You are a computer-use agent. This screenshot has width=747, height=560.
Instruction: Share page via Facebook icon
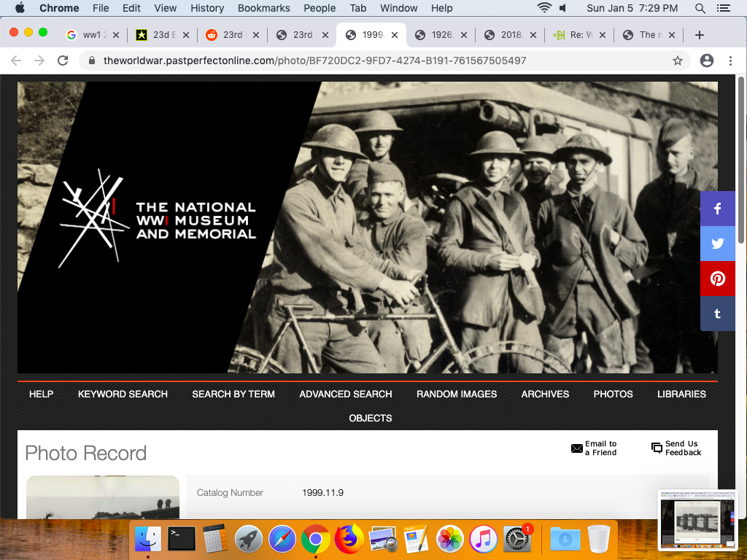click(x=718, y=209)
